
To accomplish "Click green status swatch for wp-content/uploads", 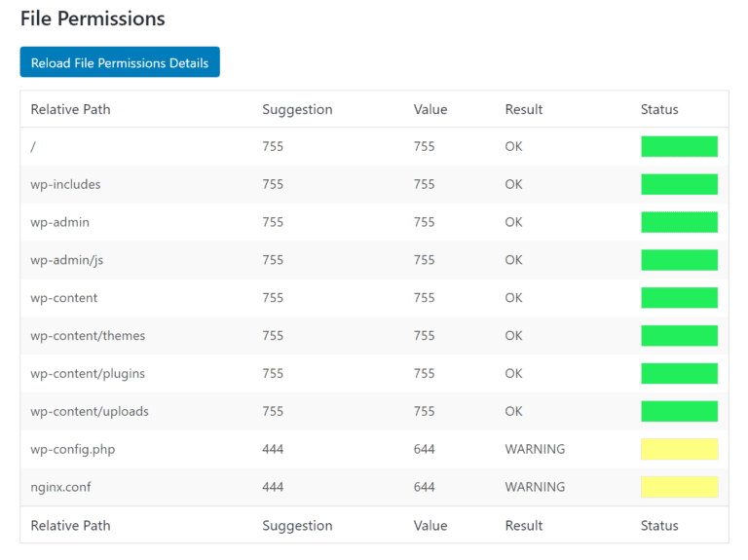I will pos(679,411).
